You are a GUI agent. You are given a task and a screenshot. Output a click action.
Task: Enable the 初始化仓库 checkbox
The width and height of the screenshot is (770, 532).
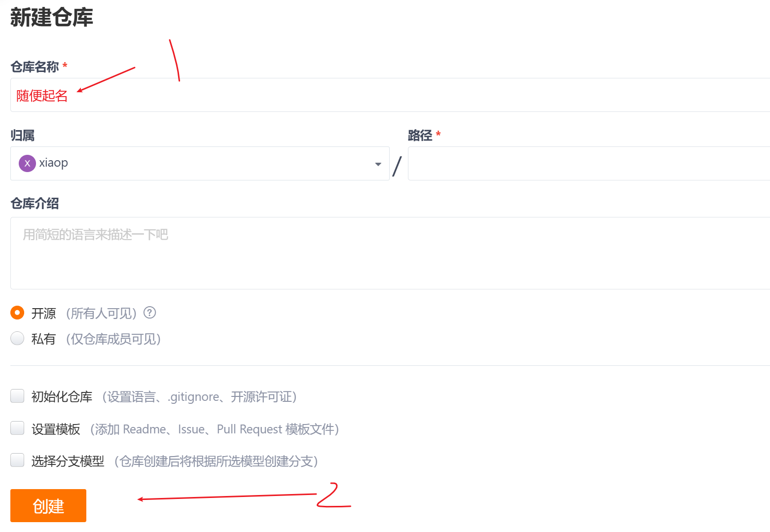17,396
